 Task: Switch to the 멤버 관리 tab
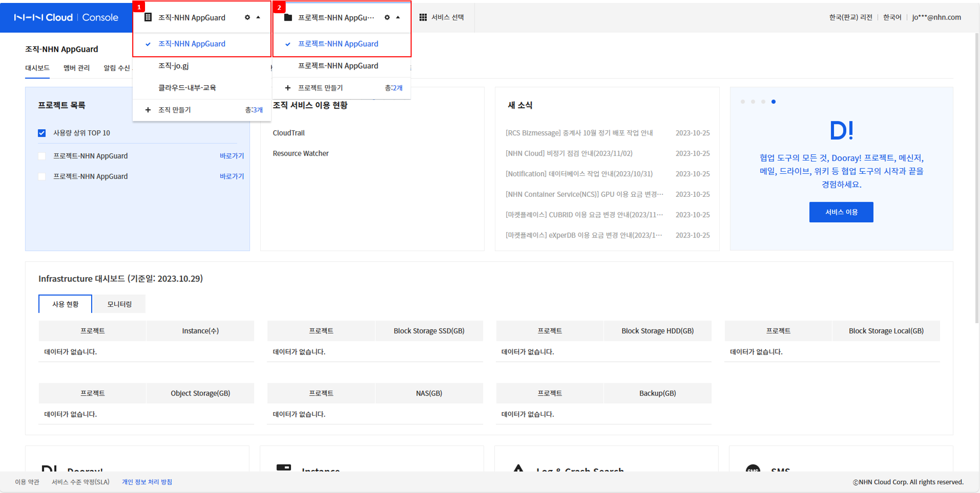(76, 68)
